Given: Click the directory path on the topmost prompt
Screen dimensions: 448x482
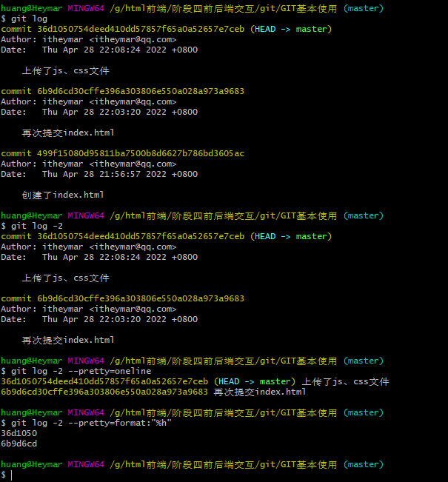Looking at the screenshot, I should coord(223,8).
